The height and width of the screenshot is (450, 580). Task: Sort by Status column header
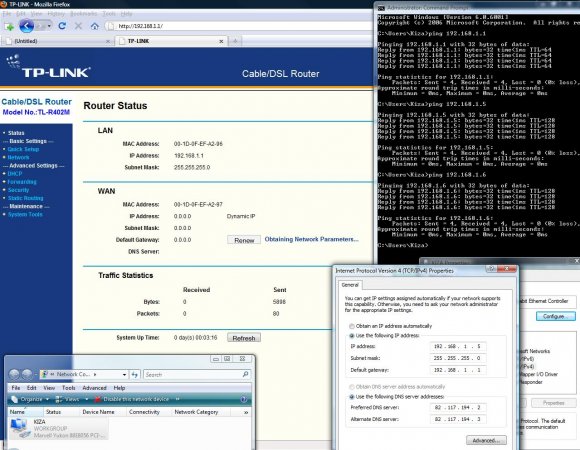click(x=61, y=412)
